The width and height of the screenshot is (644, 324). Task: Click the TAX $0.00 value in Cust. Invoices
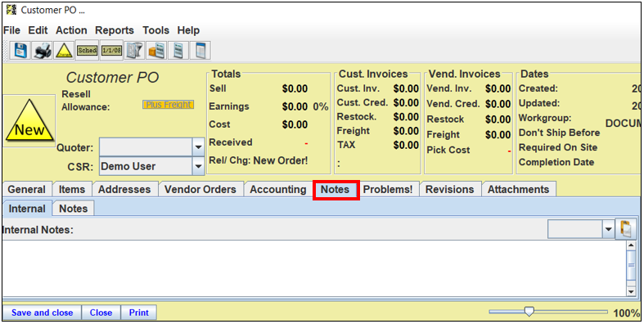coord(406,145)
